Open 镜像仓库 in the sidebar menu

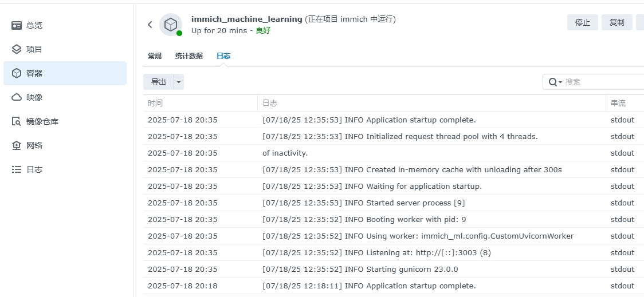[x=65, y=121]
